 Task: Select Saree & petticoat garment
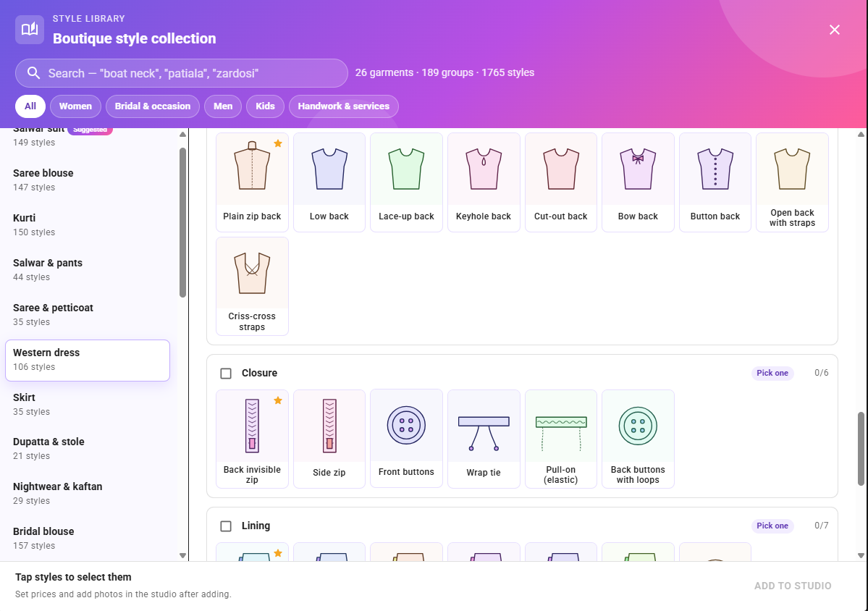88,314
